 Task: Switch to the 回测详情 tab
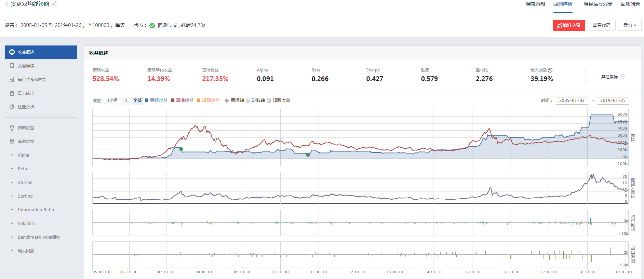point(563,4)
